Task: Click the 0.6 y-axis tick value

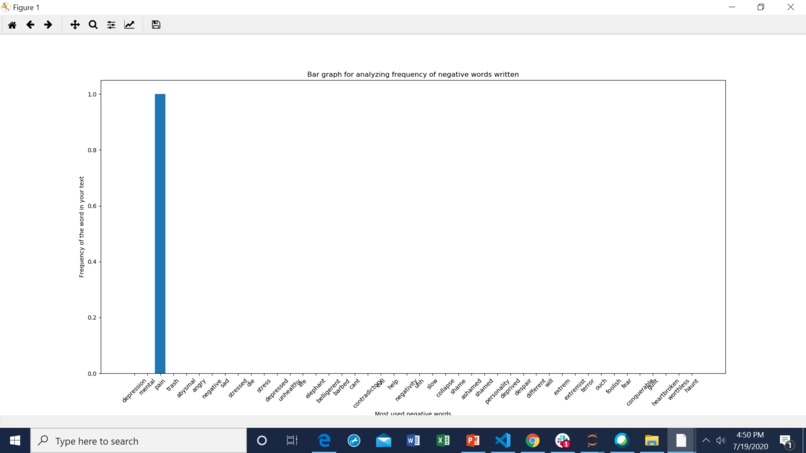Action: tap(92, 206)
